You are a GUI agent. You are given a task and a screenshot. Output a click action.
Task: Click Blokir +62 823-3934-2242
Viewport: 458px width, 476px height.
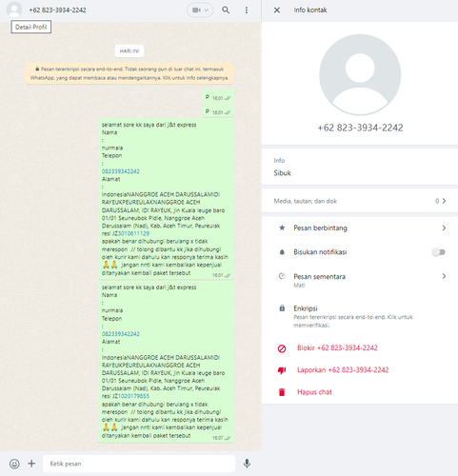[337, 348]
